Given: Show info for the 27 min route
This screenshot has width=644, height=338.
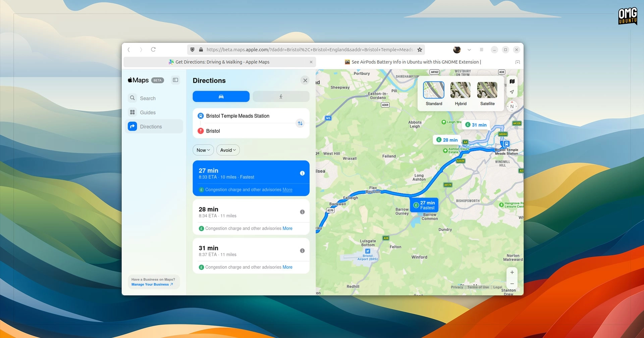Looking at the screenshot, I should point(302,173).
